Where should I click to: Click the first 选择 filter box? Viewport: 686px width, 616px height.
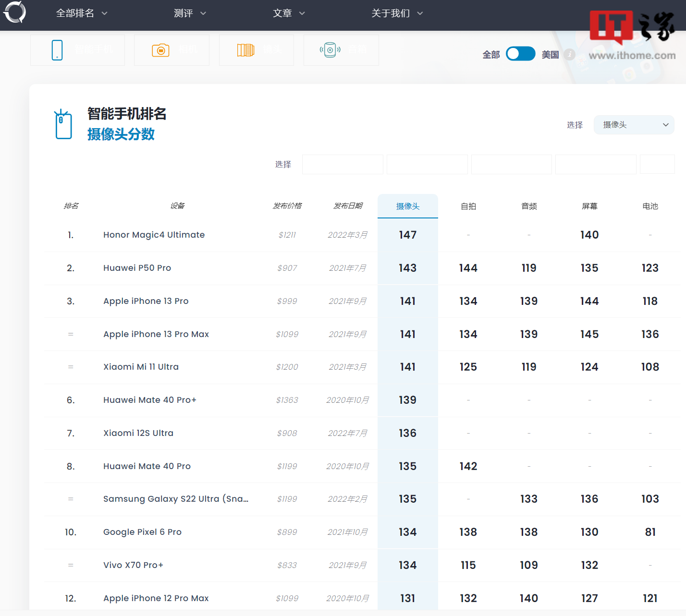[343, 164]
